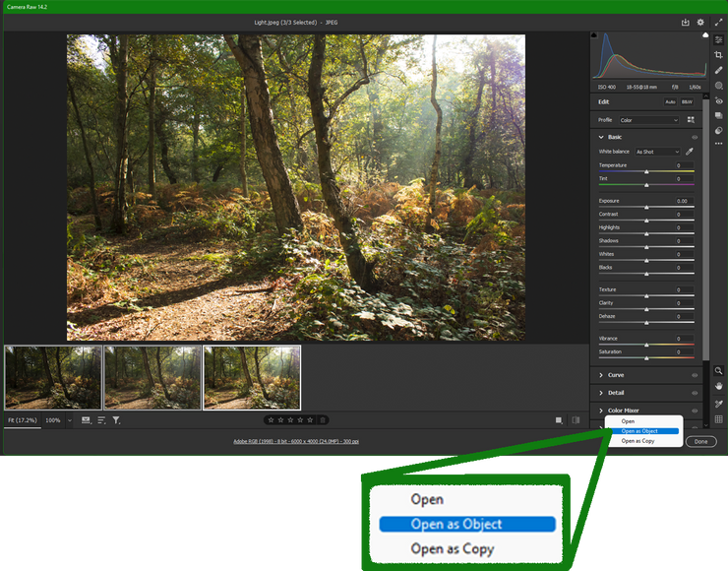Open the filmstrip sort-by icon
Screen dimensions: 728x571
pos(101,420)
